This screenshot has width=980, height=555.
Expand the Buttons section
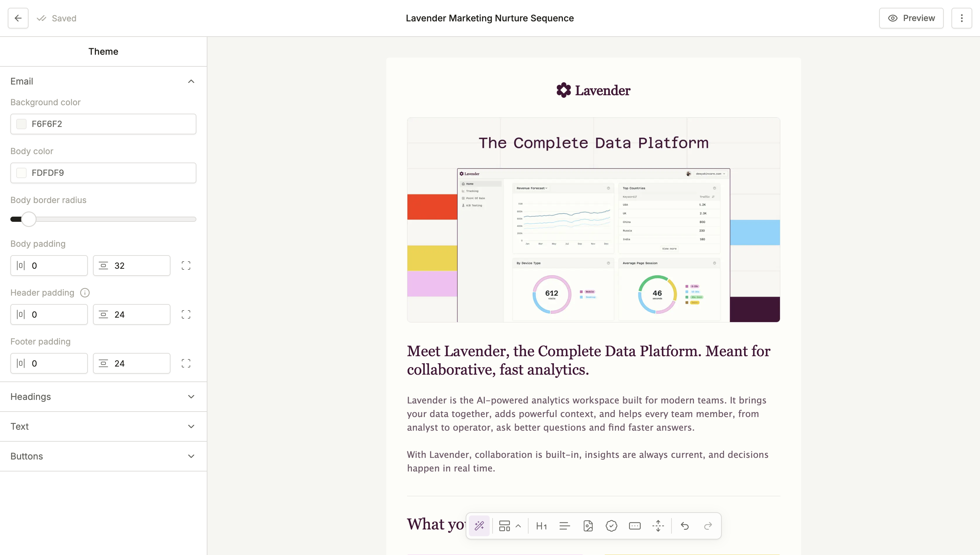pyautogui.click(x=103, y=456)
